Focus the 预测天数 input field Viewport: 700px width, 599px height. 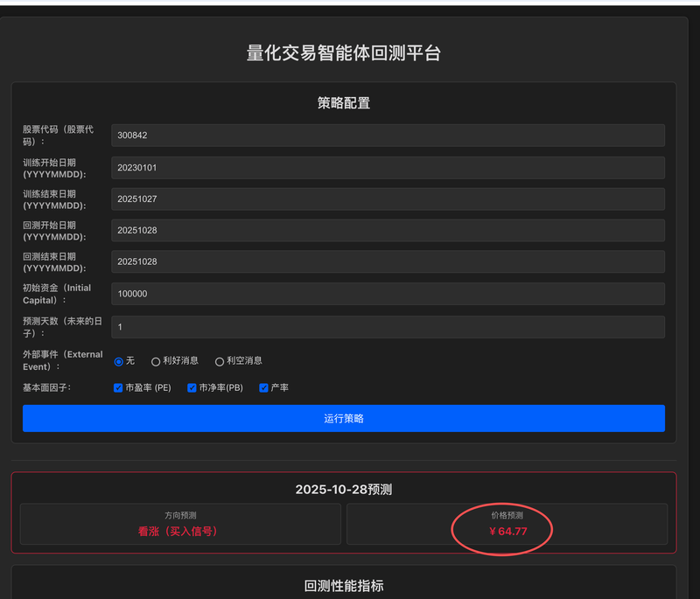[x=388, y=327]
